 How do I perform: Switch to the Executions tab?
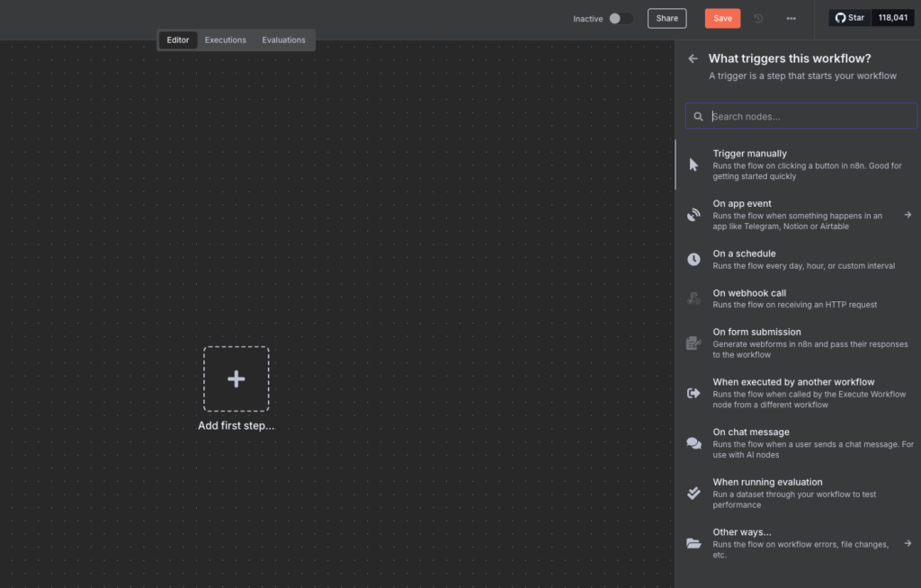point(225,40)
